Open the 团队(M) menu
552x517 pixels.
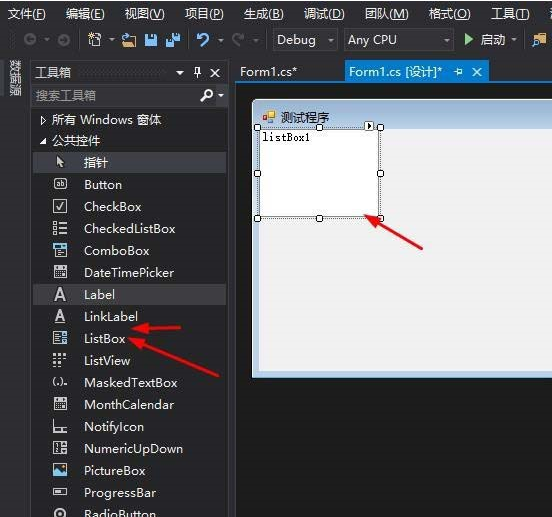387,14
